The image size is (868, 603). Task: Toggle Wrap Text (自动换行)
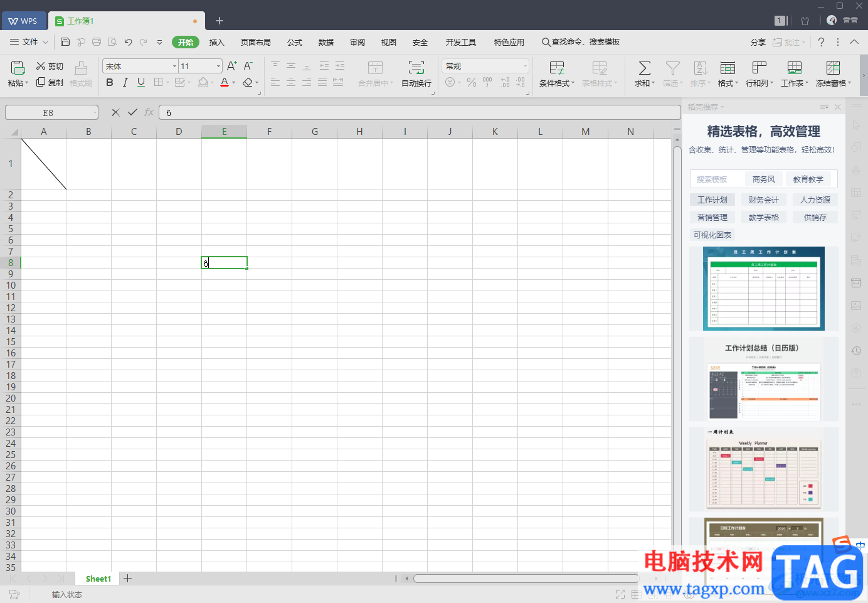tap(416, 73)
